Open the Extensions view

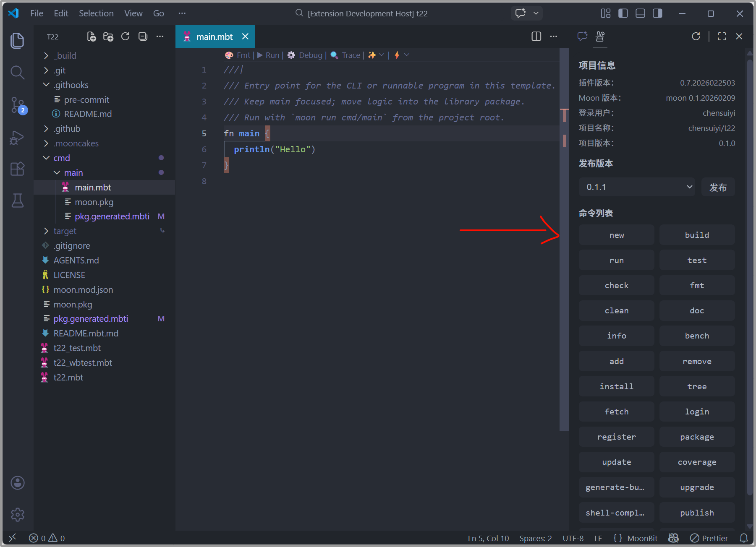click(x=17, y=169)
